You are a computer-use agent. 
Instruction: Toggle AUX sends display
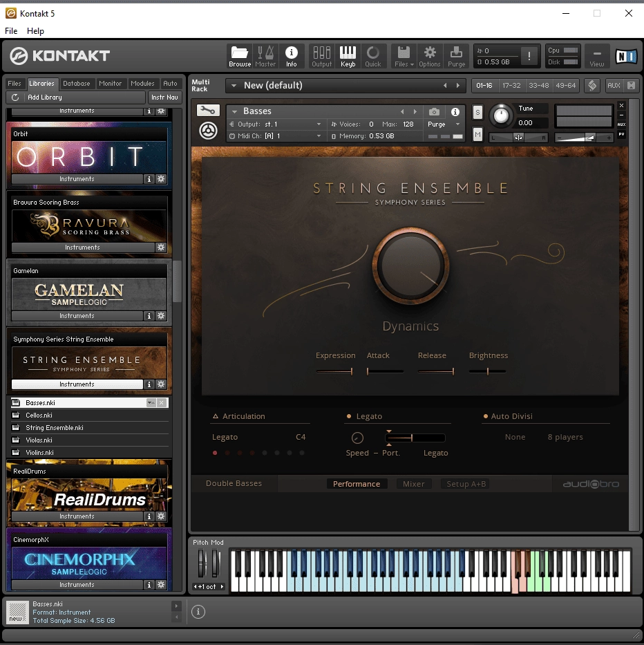pyautogui.click(x=614, y=85)
